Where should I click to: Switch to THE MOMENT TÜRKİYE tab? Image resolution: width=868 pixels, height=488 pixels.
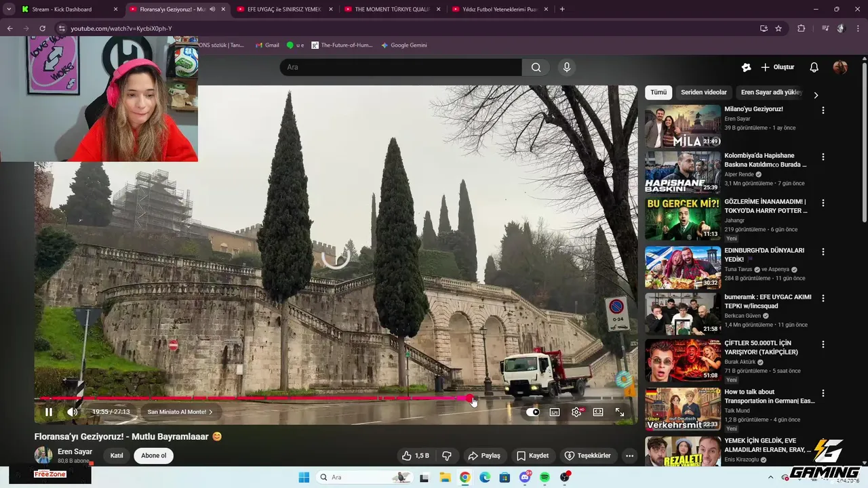pos(391,9)
